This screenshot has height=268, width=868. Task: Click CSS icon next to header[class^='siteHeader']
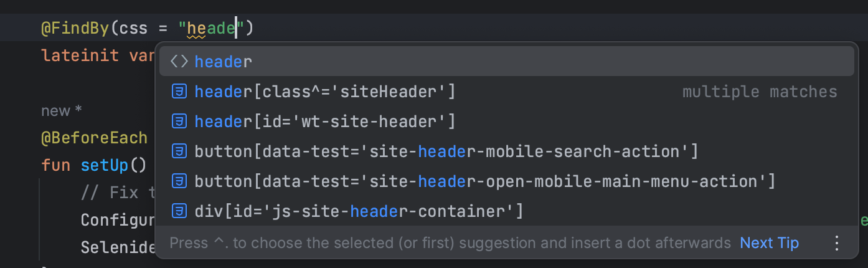pyautogui.click(x=179, y=92)
